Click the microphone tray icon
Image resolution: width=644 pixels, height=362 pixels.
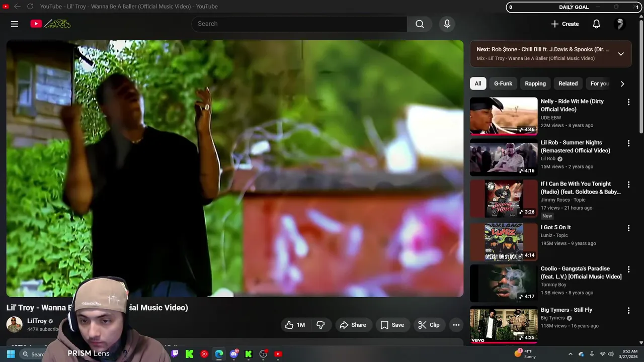592,354
